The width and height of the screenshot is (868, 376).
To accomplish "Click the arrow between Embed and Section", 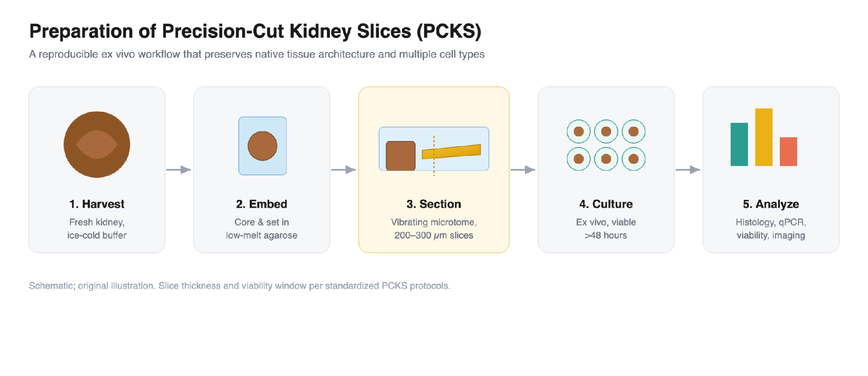I will coord(343,170).
